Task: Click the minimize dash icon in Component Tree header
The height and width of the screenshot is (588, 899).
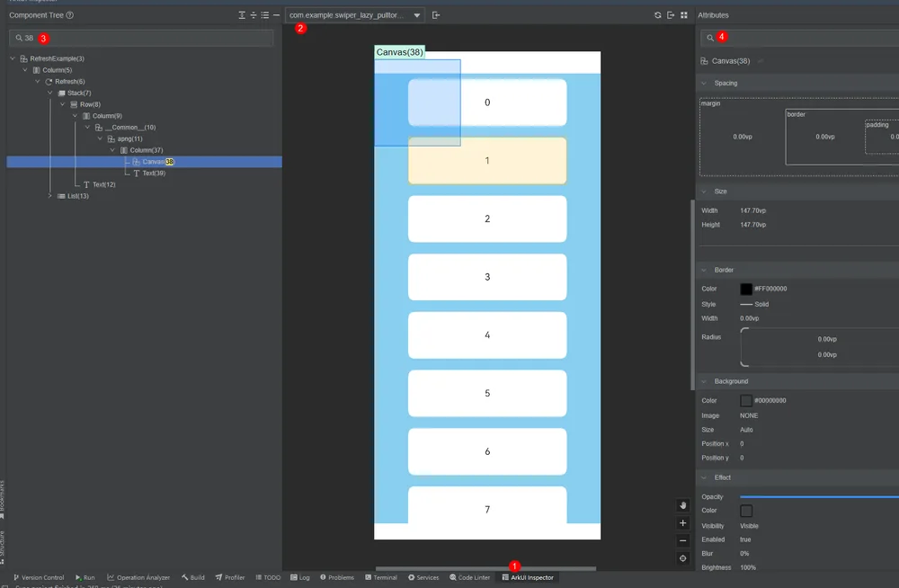Action: (276, 15)
